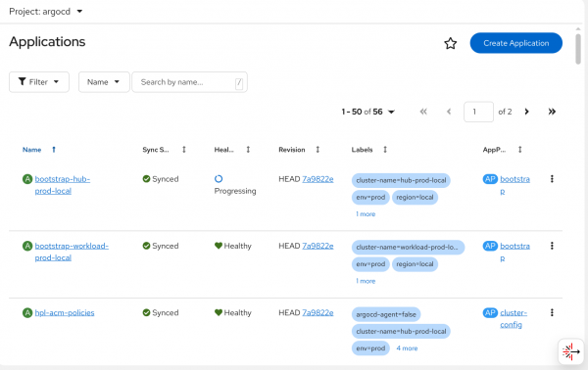Click Application 'A' badge beside bootstrap-hub-prod-local

point(27,179)
